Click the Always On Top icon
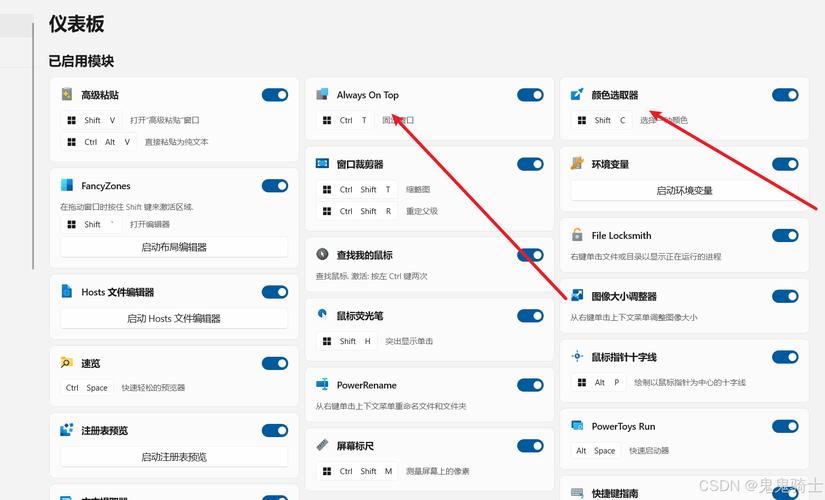Viewport: 825px width, 500px height. 322,94
